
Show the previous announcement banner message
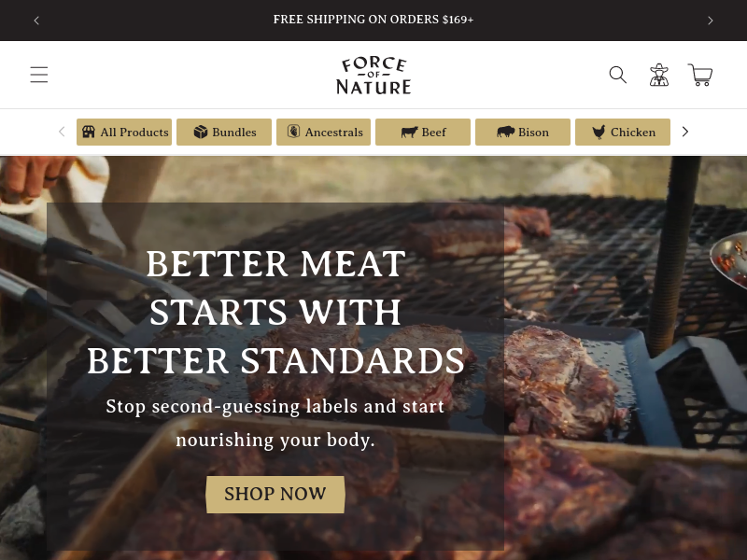pos(36,21)
